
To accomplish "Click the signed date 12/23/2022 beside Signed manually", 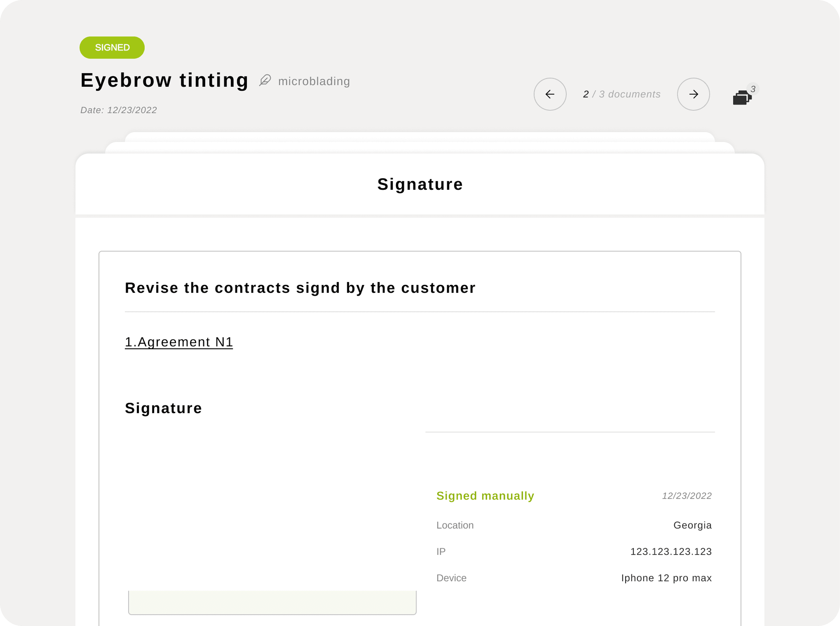I will tap(686, 496).
